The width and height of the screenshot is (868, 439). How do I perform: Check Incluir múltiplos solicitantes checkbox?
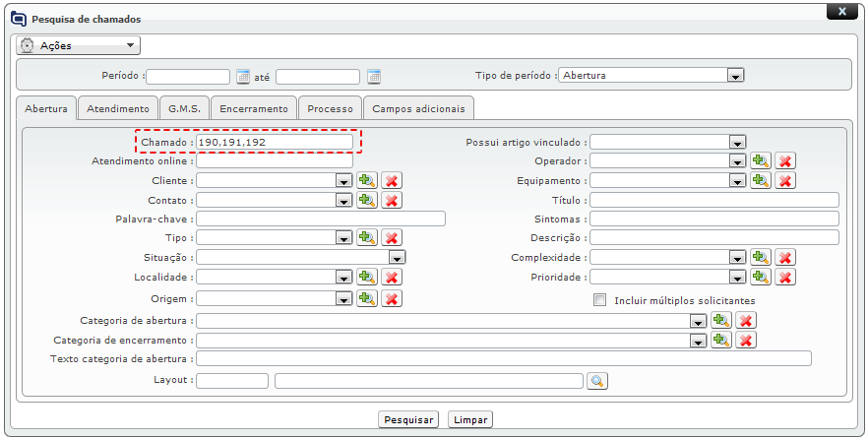(599, 300)
